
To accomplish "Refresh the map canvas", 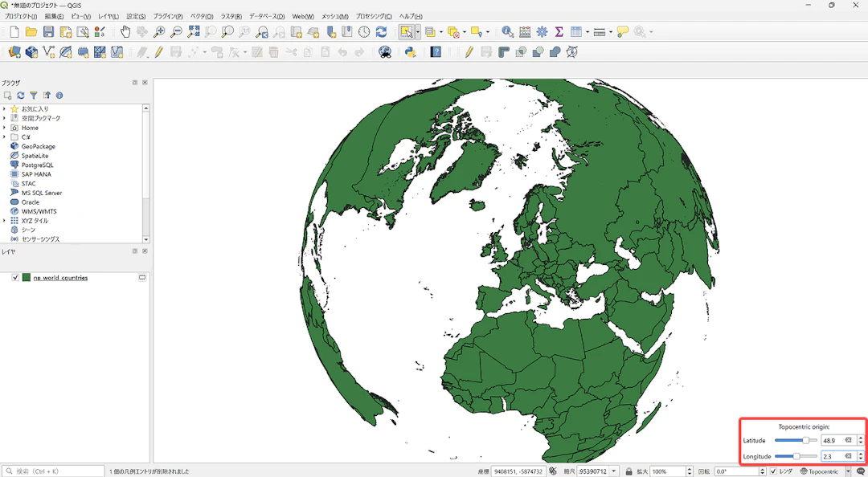I will (x=381, y=32).
